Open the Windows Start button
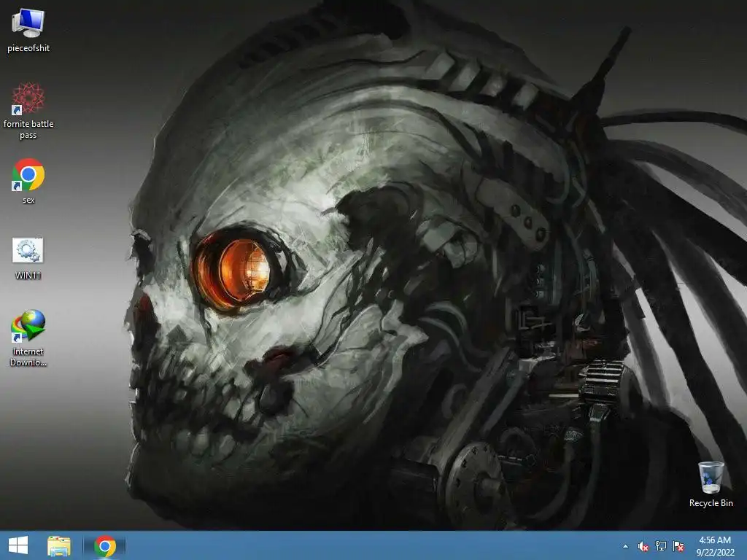This screenshot has height=560, width=747. (x=18, y=545)
